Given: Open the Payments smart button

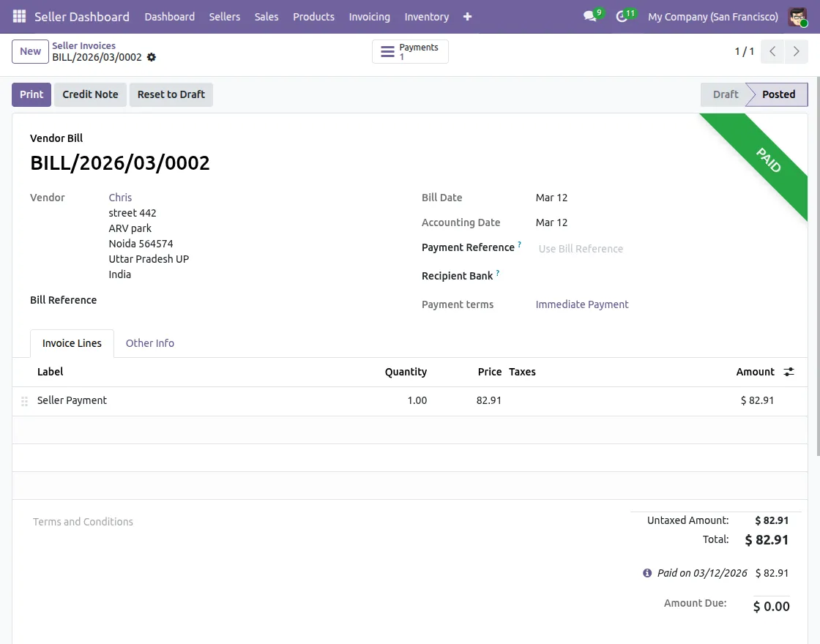Looking at the screenshot, I should pyautogui.click(x=410, y=51).
